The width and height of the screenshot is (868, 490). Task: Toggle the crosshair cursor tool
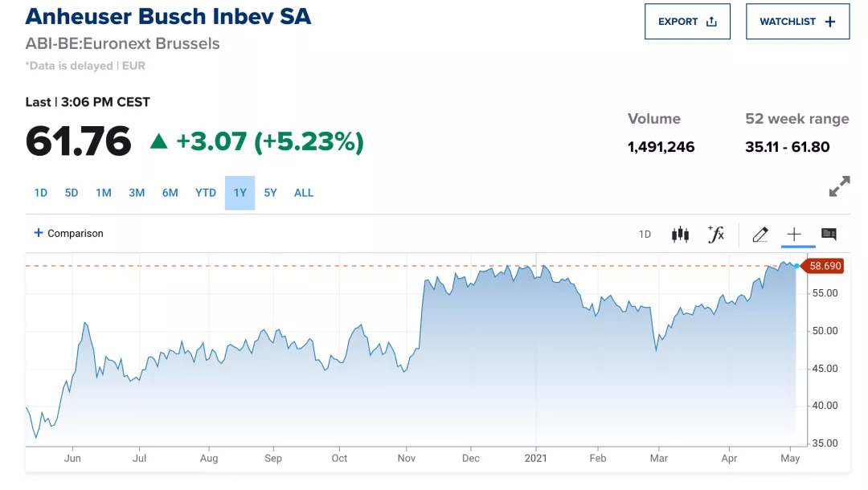pos(794,235)
